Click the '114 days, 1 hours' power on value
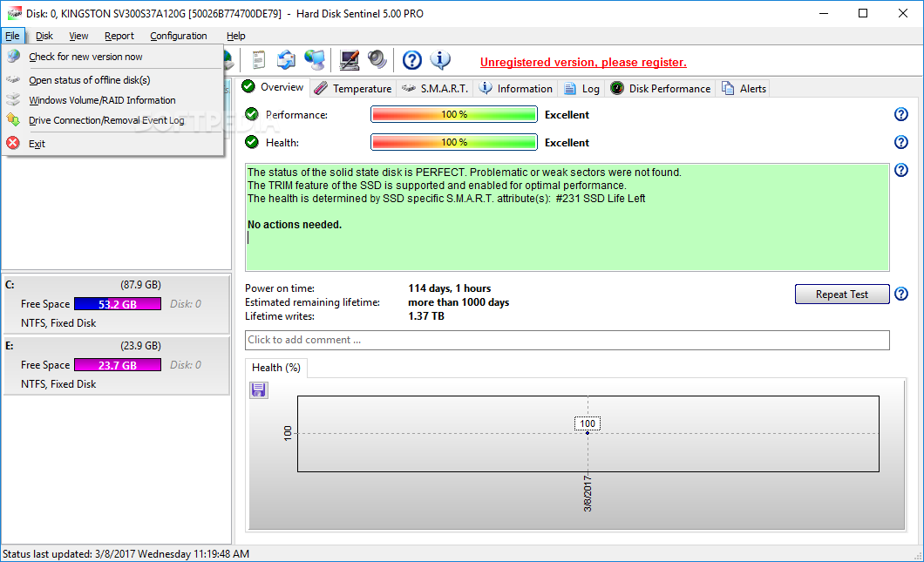The width and height of the screenshot is (924, 562). 449,288
